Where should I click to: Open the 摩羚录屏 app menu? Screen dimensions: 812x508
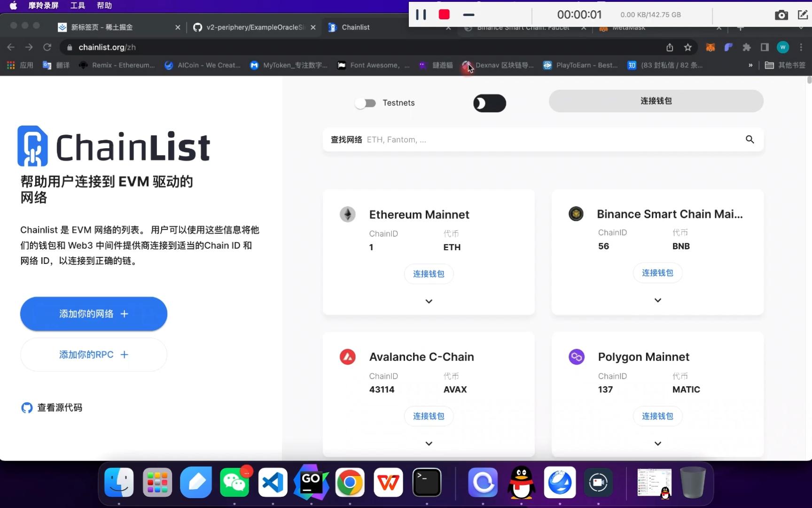tap(43, 6)
